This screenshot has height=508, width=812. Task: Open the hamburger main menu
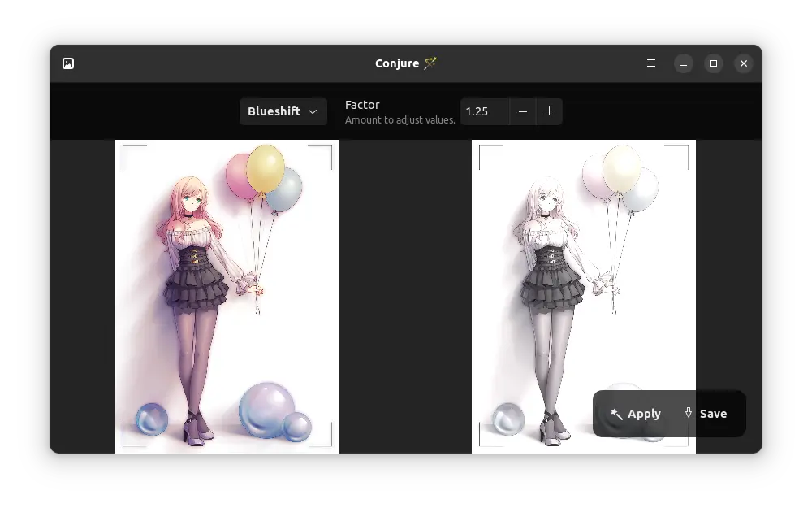click(x=651, y=63)
